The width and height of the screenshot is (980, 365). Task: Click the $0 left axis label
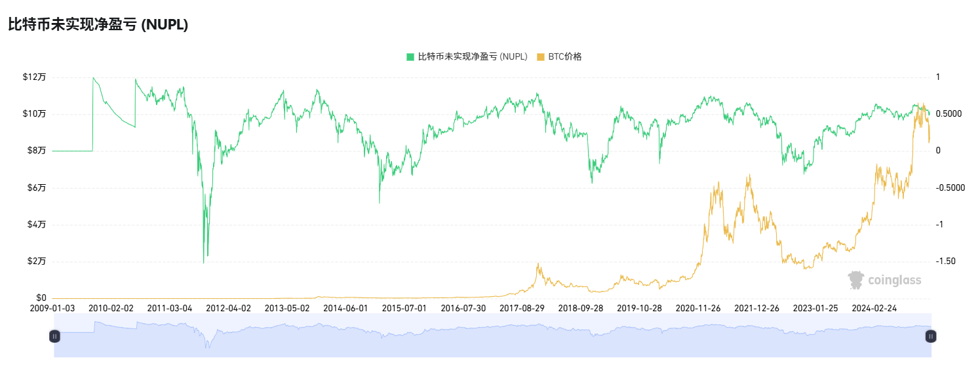click(x=41, y=298)
